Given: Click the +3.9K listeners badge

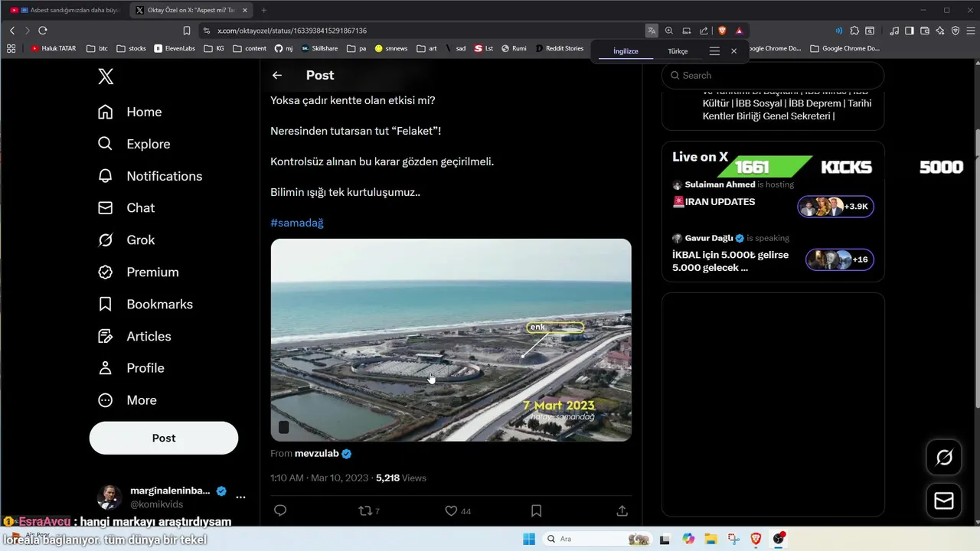Looking at the screenshot, I should pyautogui.click(x=835, y=207).
